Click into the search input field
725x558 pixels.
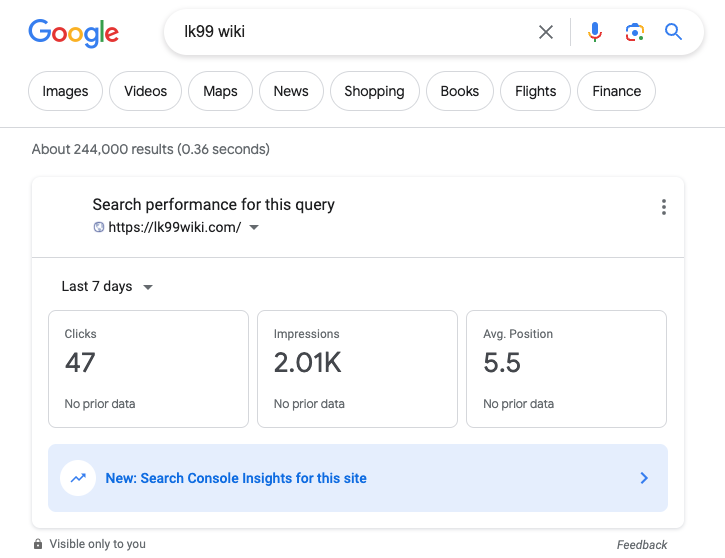pos(350,32)
